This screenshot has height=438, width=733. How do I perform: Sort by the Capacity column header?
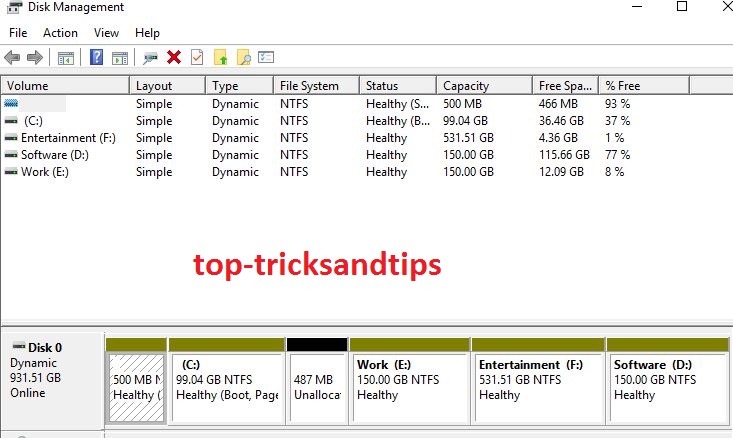485,86
